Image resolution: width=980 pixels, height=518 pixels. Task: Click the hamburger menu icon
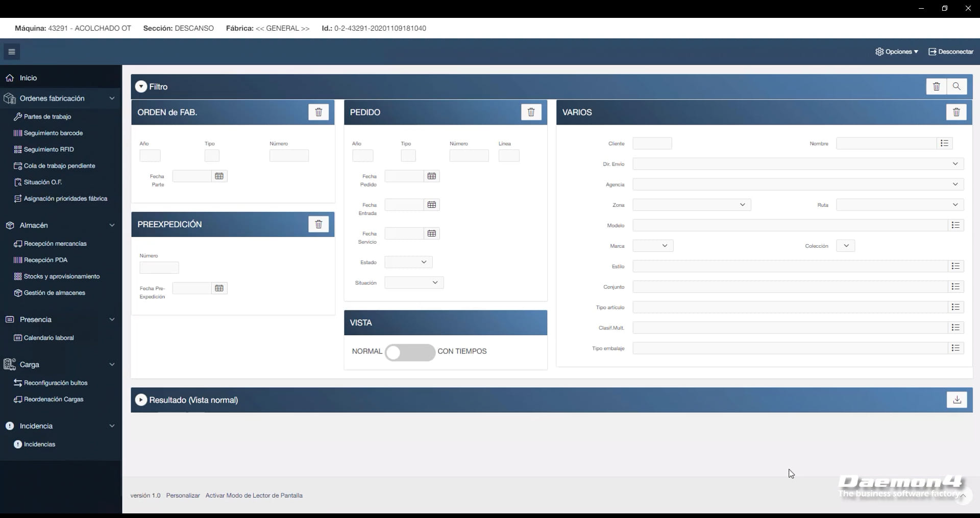(12, 52)
